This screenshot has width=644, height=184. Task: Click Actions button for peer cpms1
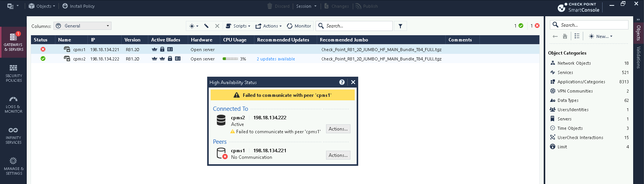pyautogui.click(x=338, y=155)
